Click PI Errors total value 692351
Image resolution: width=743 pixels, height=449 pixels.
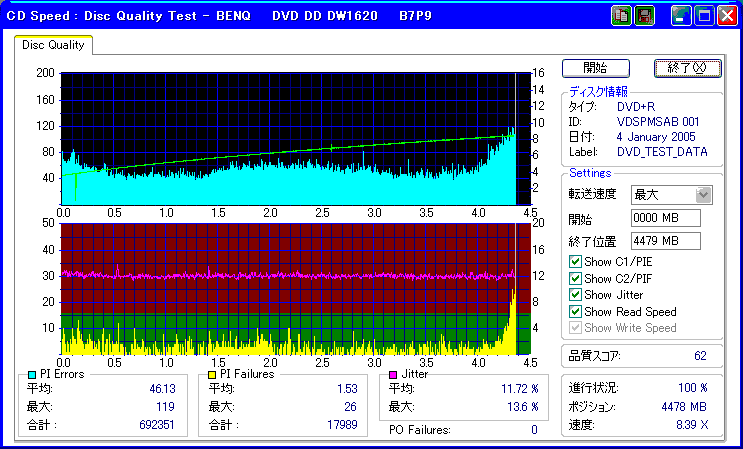click(x=156, y=425)
